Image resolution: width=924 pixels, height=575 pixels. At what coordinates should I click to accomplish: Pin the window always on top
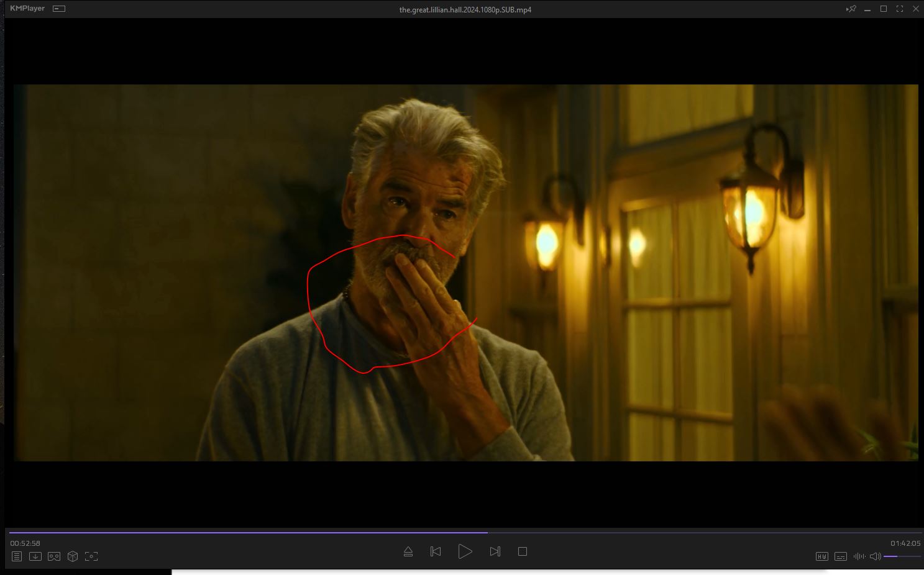pos(851,9)
